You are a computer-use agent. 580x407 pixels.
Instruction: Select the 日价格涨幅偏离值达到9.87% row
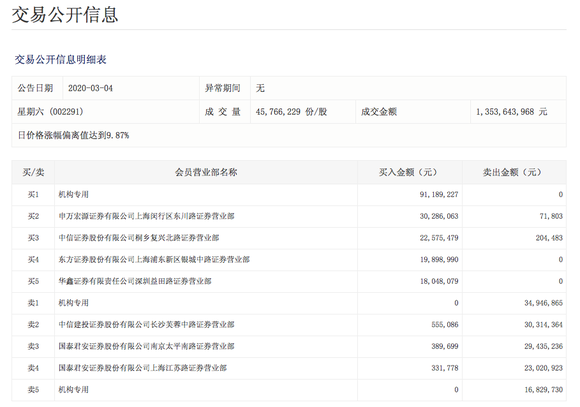(289, 135)
